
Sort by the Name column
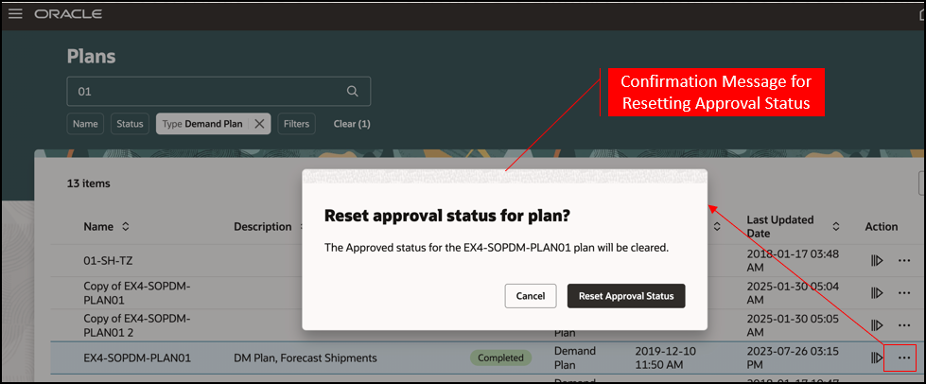[125, 226]
